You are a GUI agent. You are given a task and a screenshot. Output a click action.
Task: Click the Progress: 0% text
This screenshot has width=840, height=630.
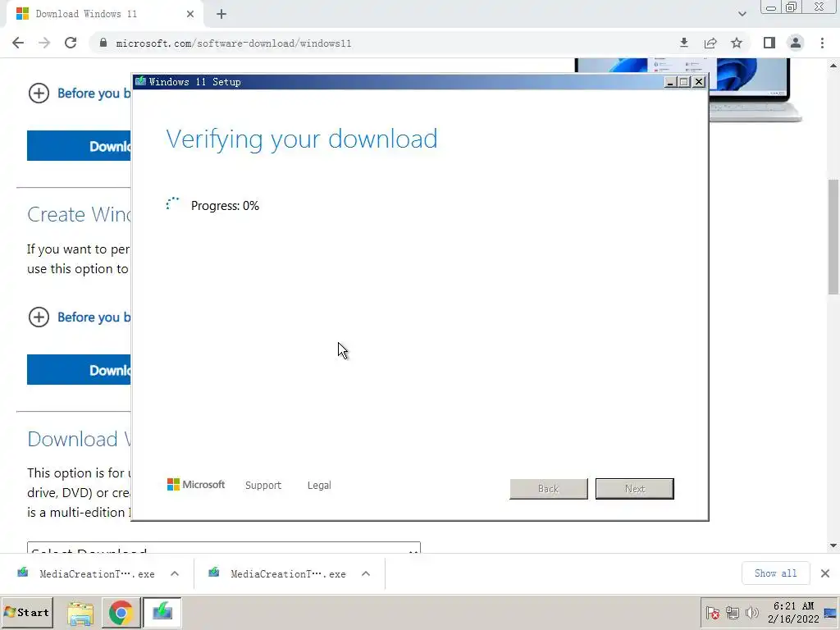pos(225,206)
